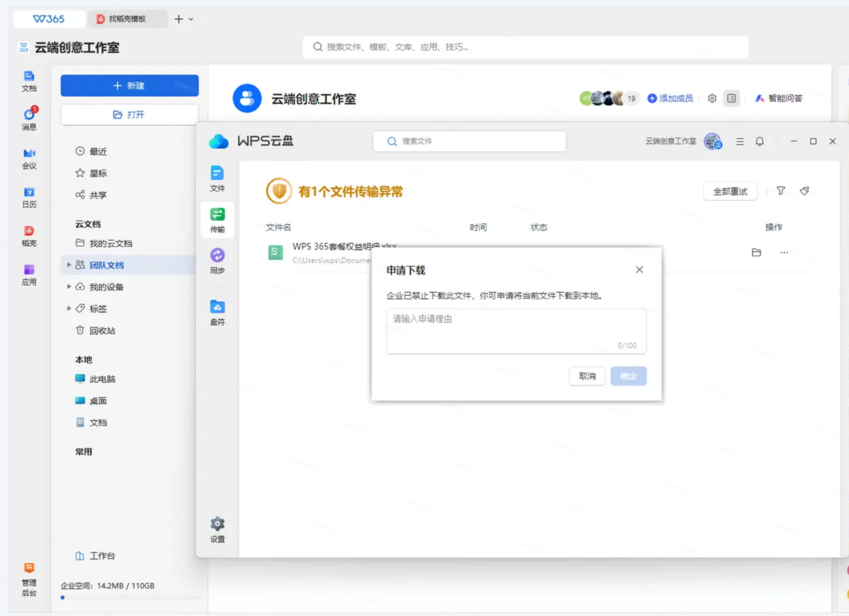Viewport: 849px width, 616px height.
Task: Click the 打开 button
Action: coord(129,114)
